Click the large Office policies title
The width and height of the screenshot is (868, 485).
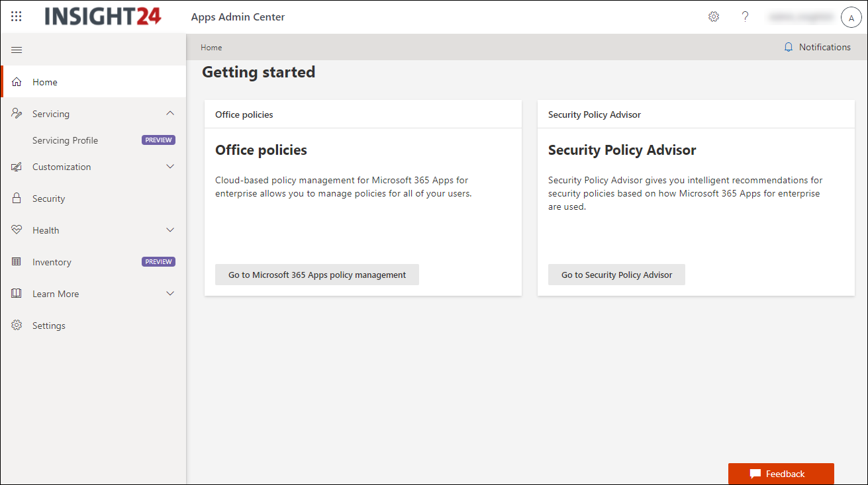pos(261,150)
